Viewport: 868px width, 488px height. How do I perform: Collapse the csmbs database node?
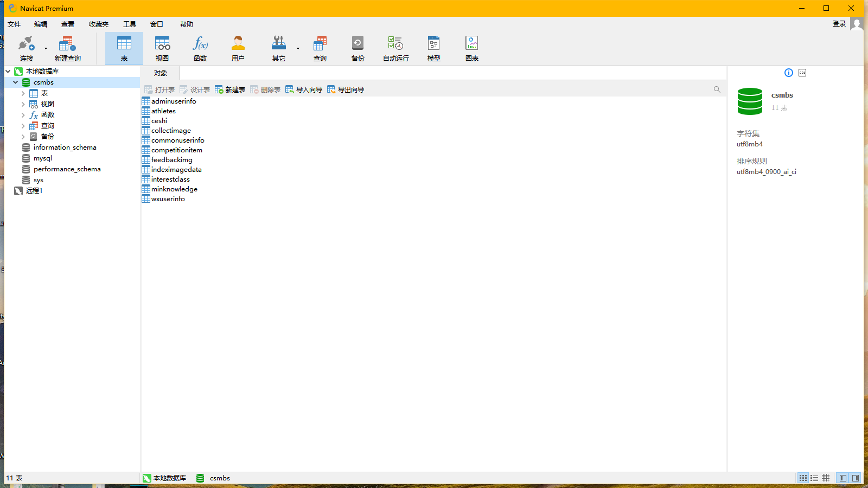(x=16, y=82)
